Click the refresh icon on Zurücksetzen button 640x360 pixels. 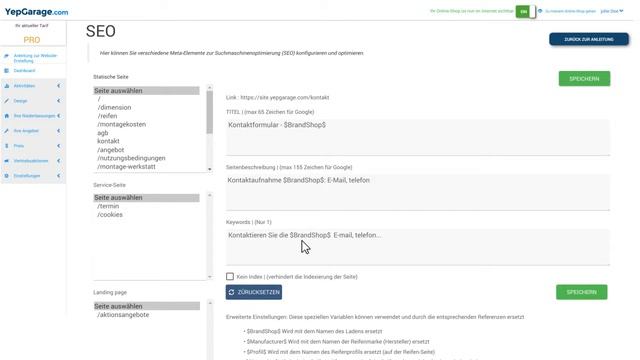(231, 292)
